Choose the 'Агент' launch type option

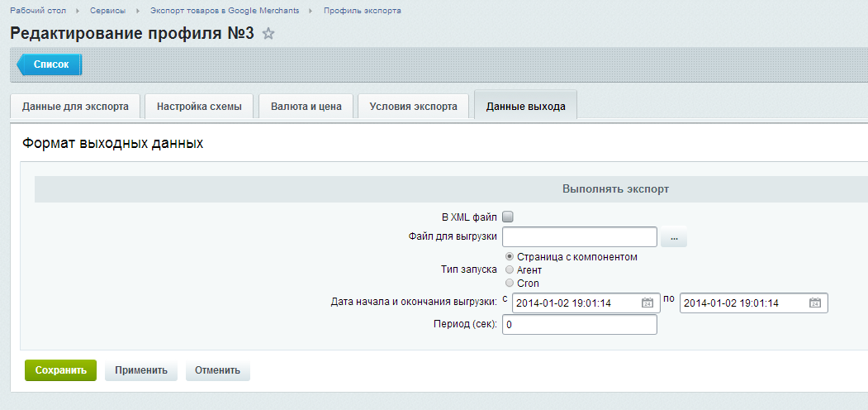tap(510, 269)
